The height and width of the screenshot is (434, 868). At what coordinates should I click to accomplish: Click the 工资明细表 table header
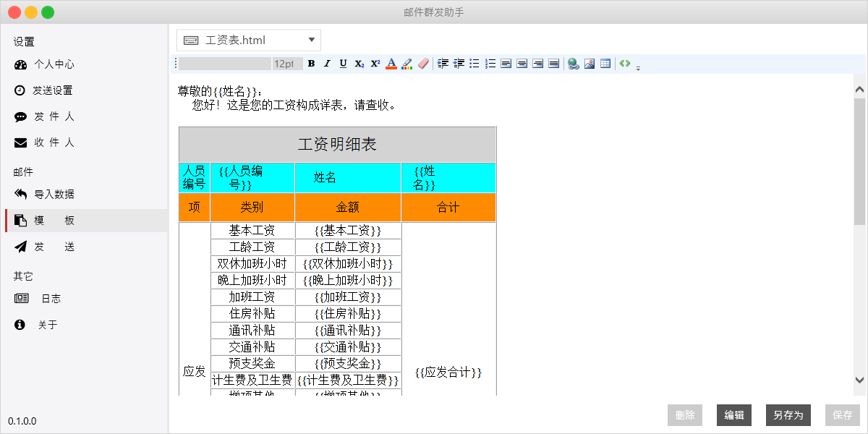click(337, 145)
